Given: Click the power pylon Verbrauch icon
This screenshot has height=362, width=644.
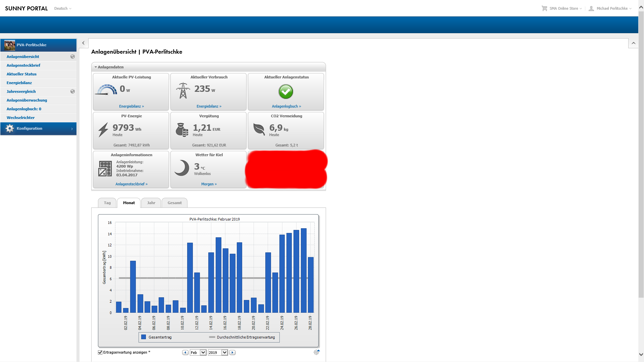Looking at the screenshot, I should [183, 90].
